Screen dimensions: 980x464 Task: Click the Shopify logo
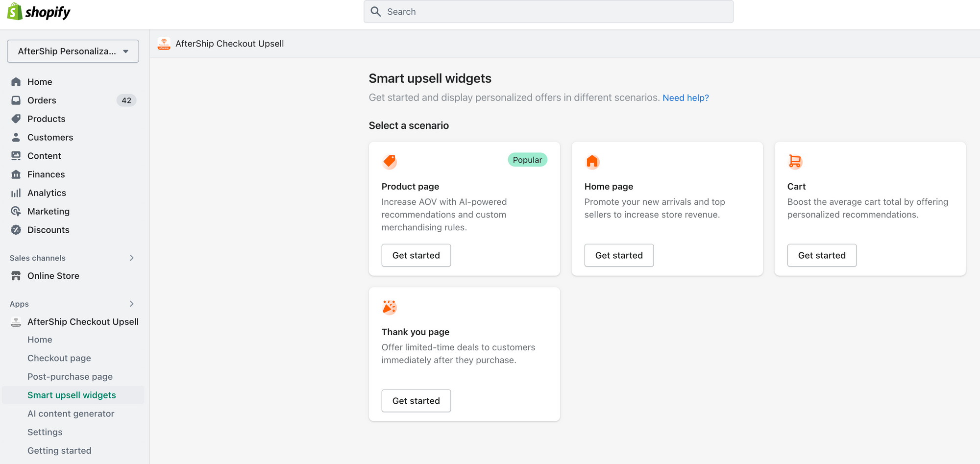coord(38,11)
